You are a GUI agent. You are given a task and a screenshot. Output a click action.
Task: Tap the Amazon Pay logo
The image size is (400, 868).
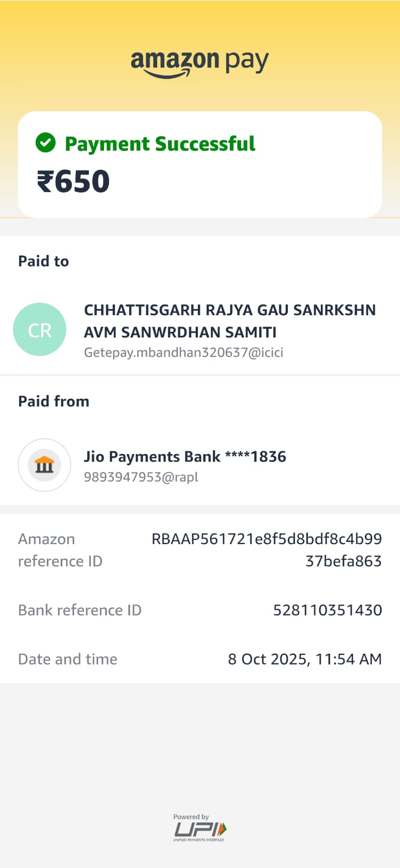tap(199, 63)
